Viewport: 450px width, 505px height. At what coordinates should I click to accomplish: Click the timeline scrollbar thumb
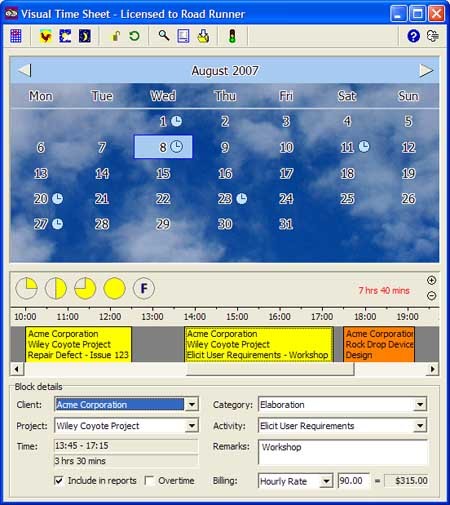point(270,369)
